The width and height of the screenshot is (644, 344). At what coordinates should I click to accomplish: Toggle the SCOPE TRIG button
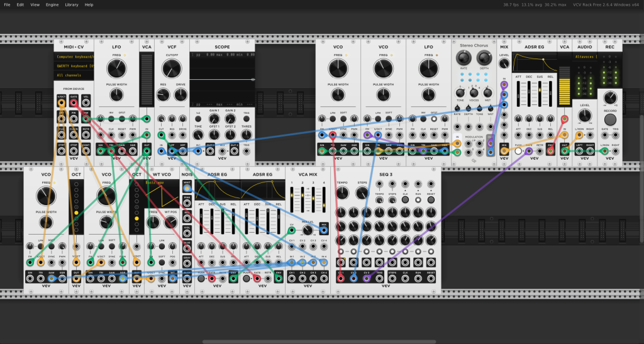click(x=246, y=119)
